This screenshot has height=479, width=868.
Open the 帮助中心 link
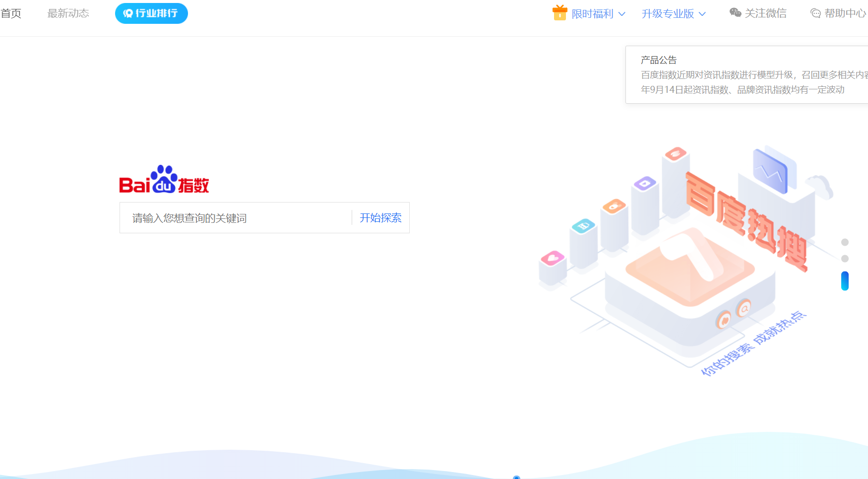[x=845, y=13]
